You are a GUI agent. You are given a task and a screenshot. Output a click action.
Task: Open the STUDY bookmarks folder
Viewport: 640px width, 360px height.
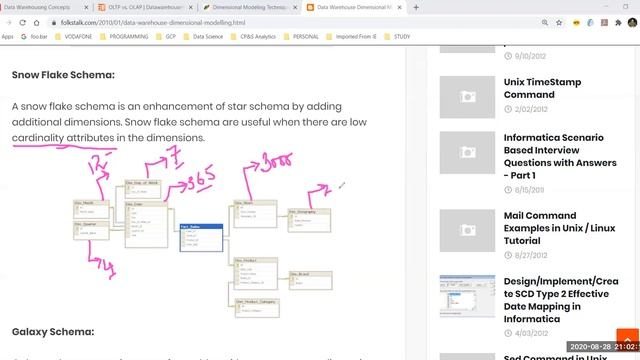coord(397,36)
